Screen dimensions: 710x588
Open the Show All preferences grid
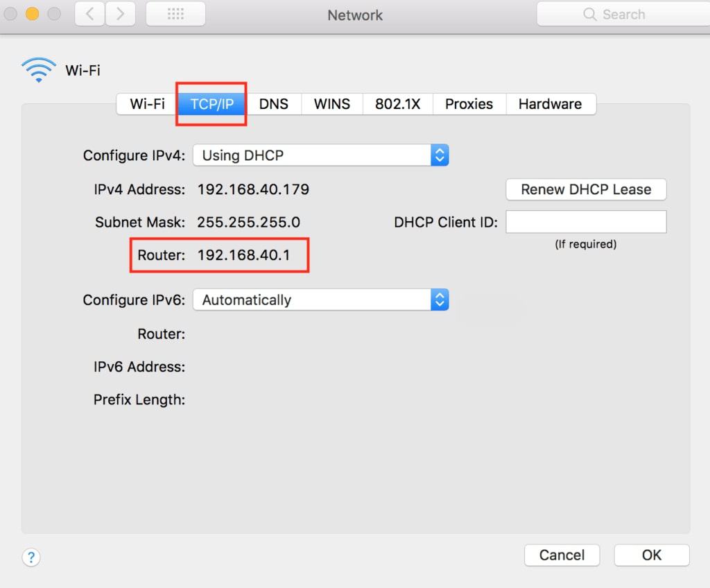pos(175,14)
